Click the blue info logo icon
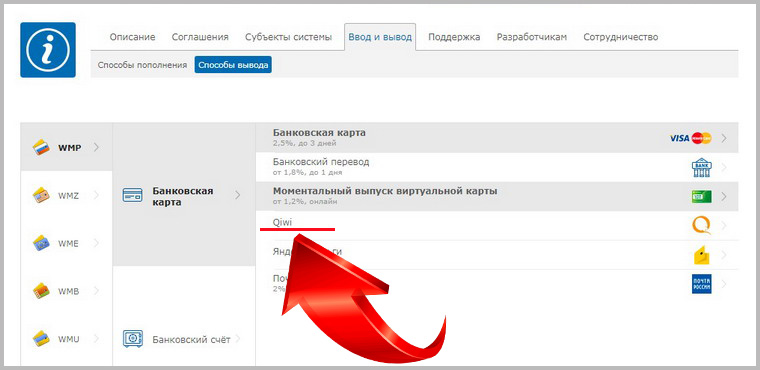Image resolution: width=760 pixels, height=370 pixels. click(48, 49)
